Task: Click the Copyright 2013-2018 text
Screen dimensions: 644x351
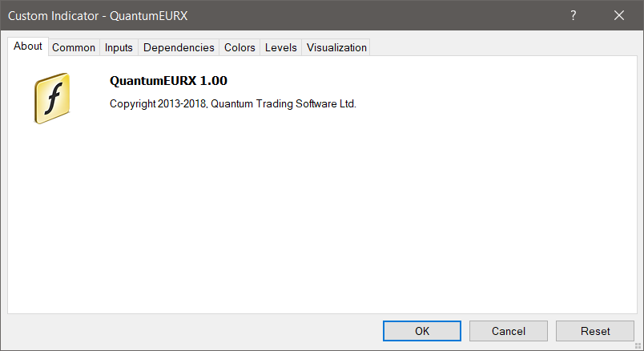Action: point(158,103)
